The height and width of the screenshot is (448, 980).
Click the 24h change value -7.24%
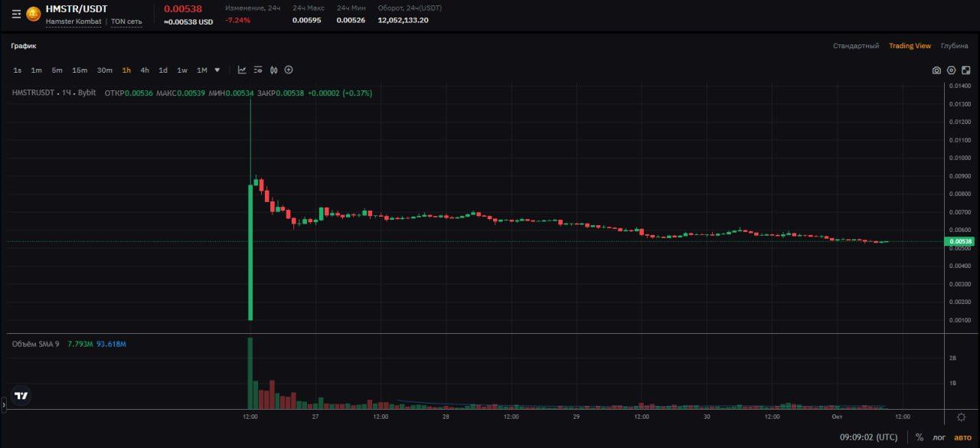point(237,20)
